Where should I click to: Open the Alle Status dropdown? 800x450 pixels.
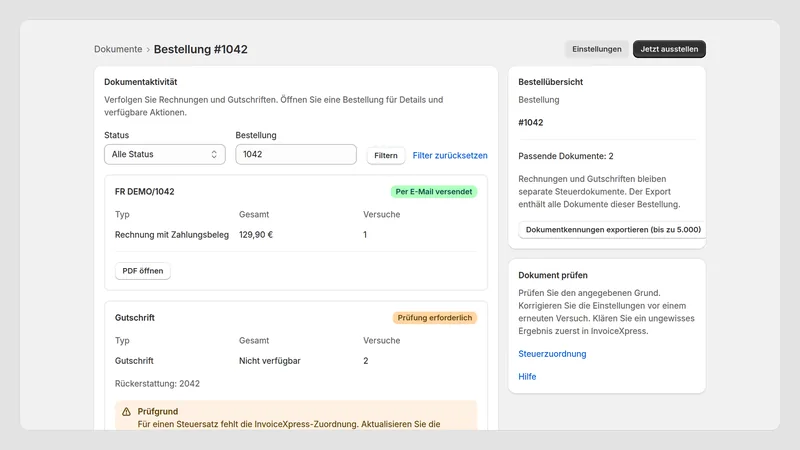pyautogui.click(x=165, y=154)
